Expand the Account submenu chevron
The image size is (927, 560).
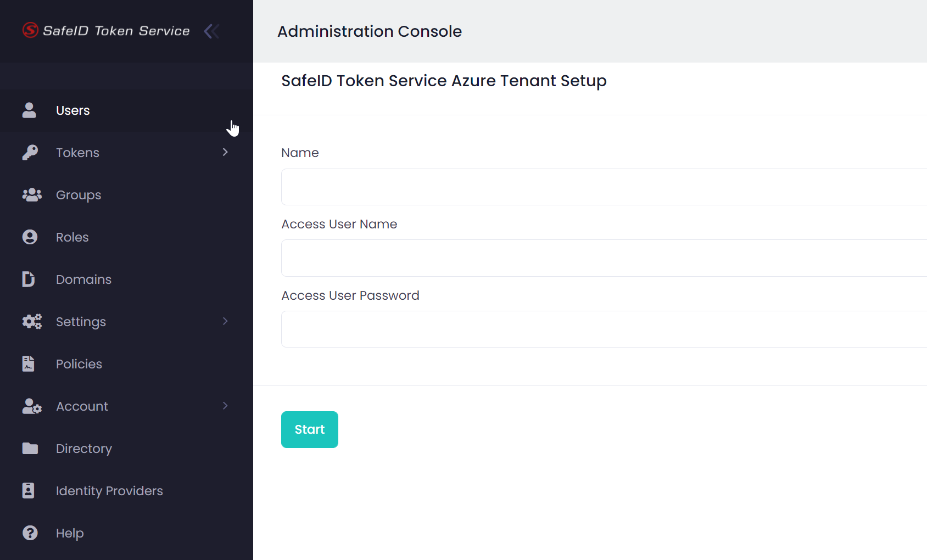click(x=225, y=406)
